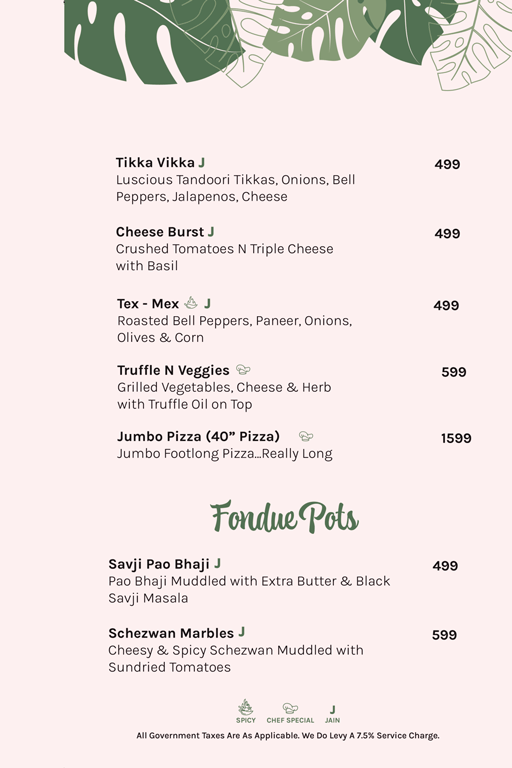Click the Schezwan Marbles description text
The width and height of the screenshot is (512, 768).
tap(236, 659)
